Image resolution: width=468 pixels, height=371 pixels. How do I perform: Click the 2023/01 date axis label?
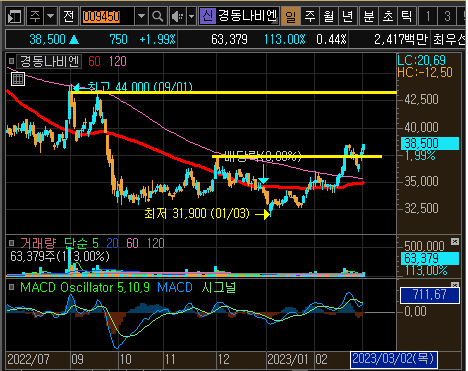pyautogui.click(x=288, y=359)
